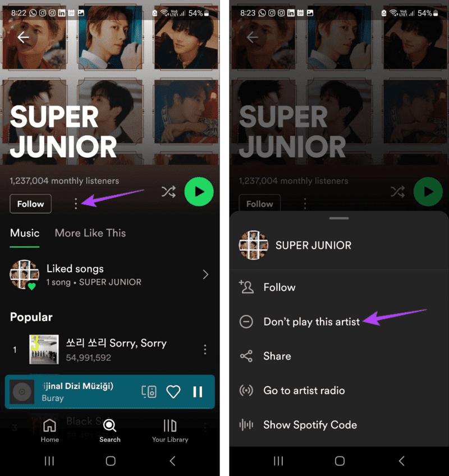Tap the Android home button below the Search tab
The height and width of the screenshot is (476, 449).
point(111,461)
